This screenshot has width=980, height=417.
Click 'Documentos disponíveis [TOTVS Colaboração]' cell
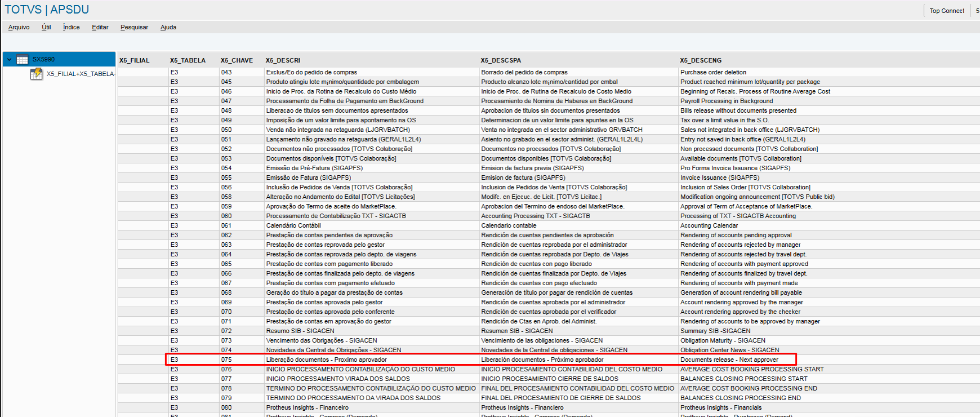coord(372,158)
